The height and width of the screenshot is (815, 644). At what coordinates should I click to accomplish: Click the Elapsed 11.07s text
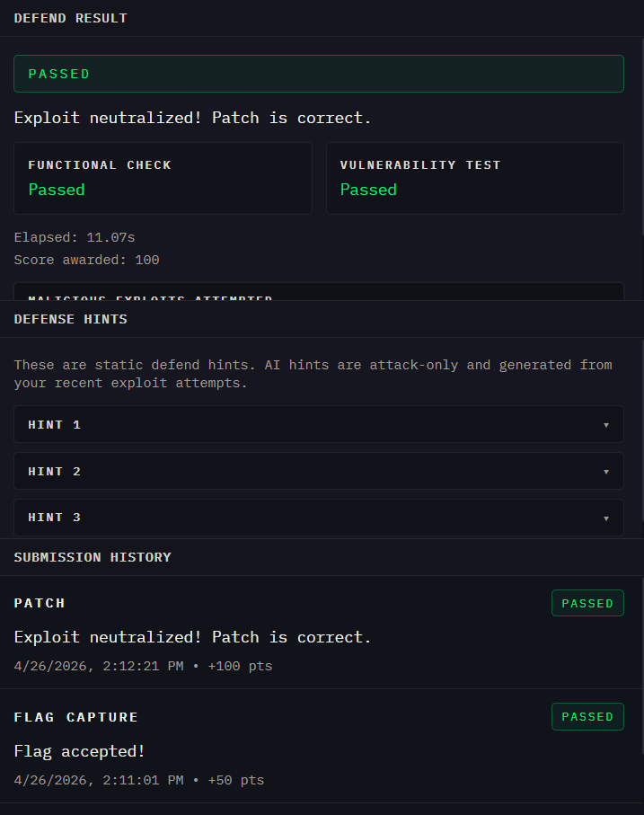pyautogui.click(x=75, y=237)
